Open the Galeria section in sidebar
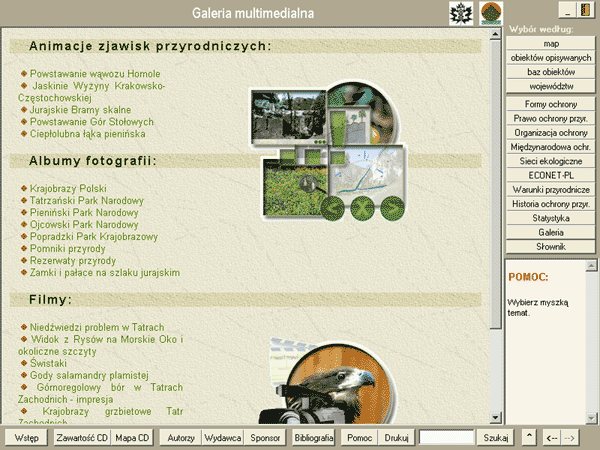600x450 pixels. (x=551, y=231)
